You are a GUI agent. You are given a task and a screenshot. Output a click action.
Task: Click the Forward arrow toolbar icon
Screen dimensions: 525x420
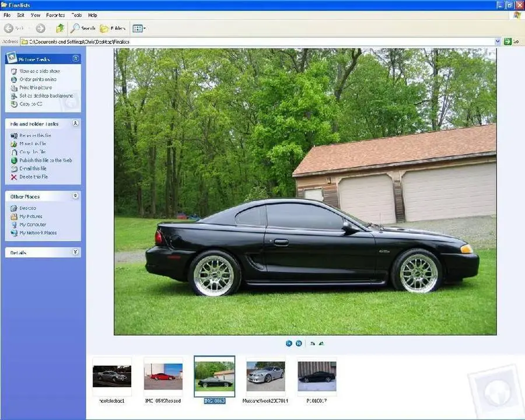click(x=40, y=29)
